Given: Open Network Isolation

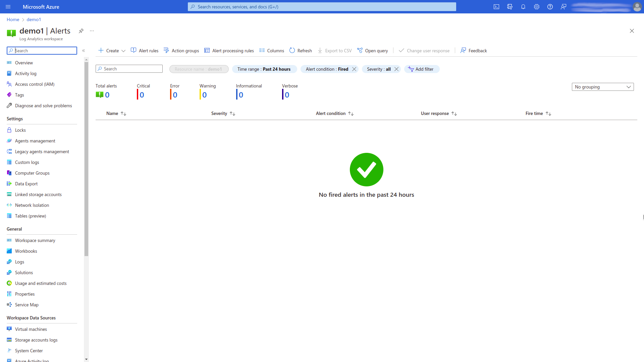Looking at the screenshot, I should pyautogui.click(x=42, y=205).
